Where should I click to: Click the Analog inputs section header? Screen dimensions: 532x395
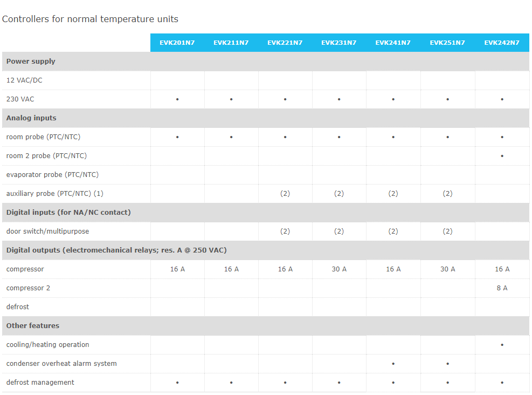(266, 118)
